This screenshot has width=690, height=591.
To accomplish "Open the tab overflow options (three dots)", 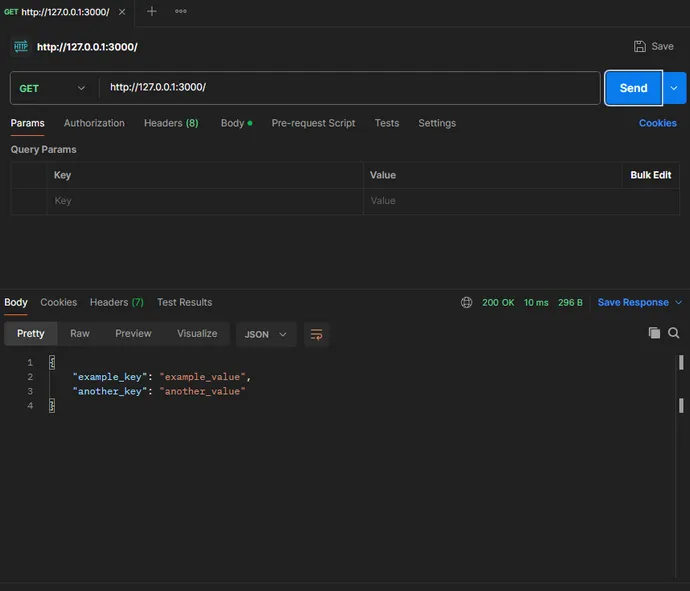I will click(x=181, y=11).
